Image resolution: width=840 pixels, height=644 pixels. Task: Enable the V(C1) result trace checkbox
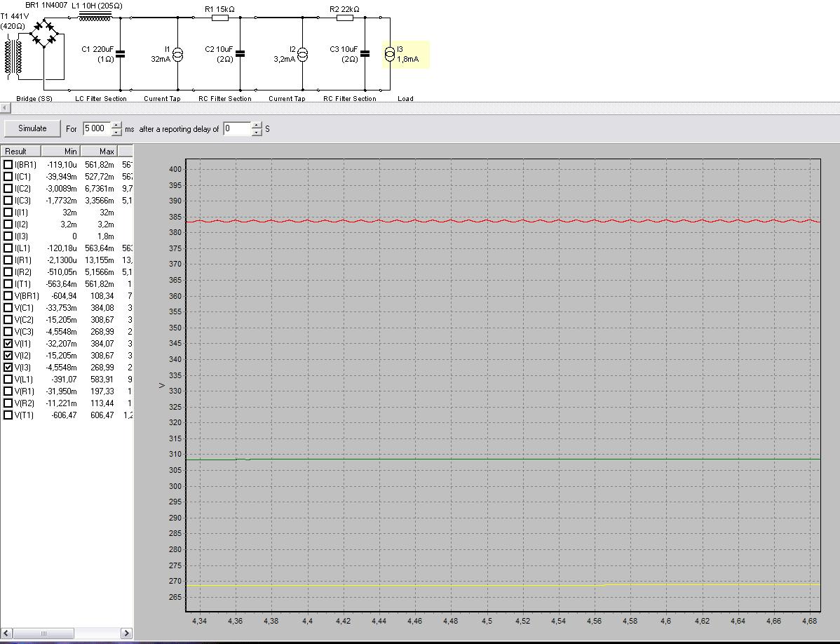coord(8,307)
